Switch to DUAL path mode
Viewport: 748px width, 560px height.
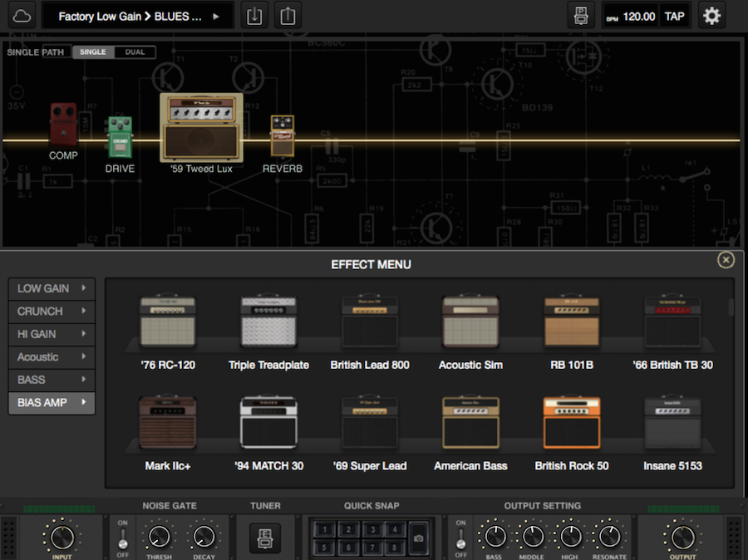pos(135,52)
